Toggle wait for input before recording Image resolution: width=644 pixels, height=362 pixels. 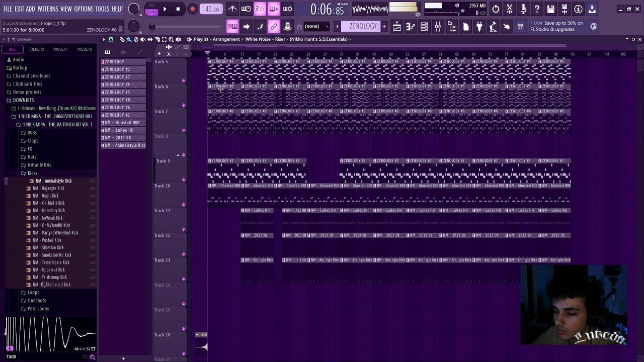(x=246, y=9)
